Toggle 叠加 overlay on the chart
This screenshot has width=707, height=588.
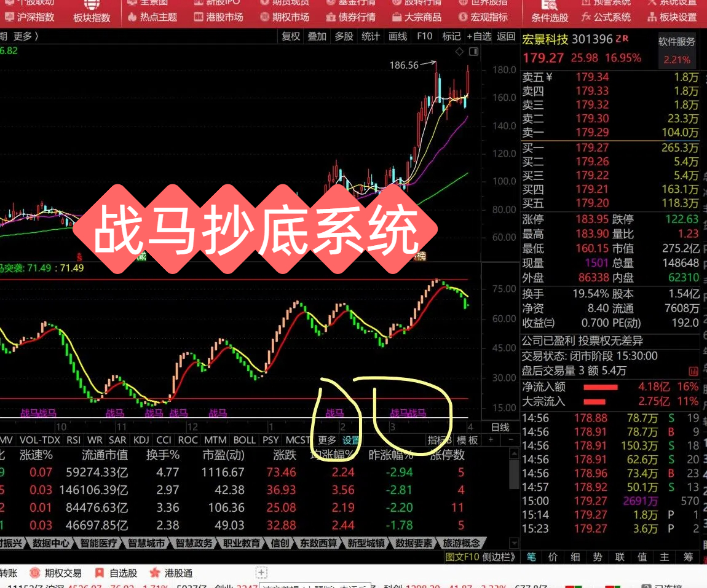317,36
